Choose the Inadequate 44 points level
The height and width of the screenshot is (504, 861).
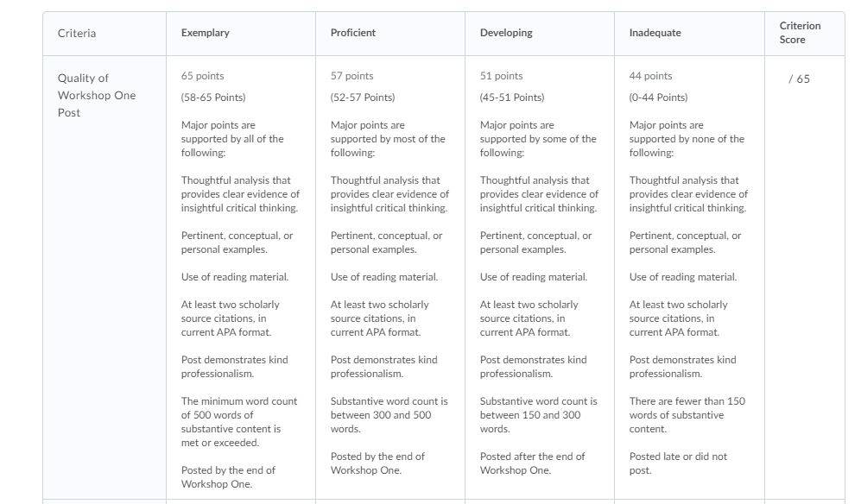(650, 76)
